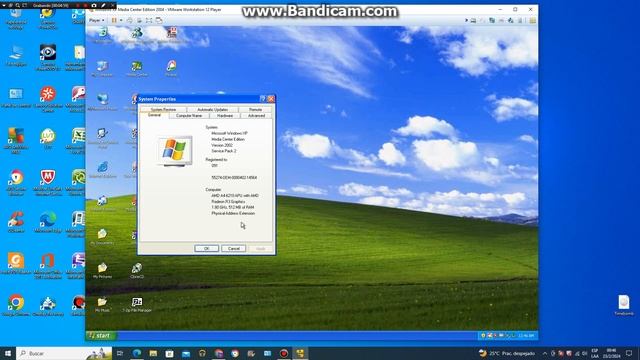Select the My Documents folder icon
Image resolution: width=640 pixels, height=360 pixels.
102,237
